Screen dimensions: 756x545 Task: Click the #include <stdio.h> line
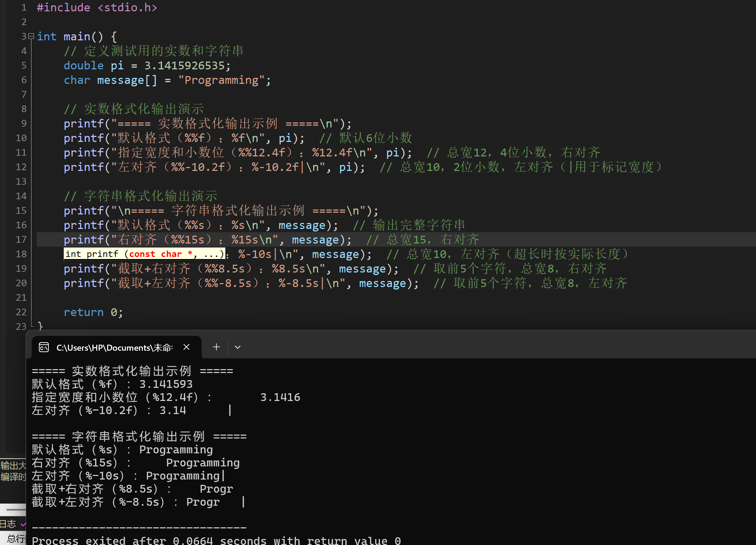point(97,7)
